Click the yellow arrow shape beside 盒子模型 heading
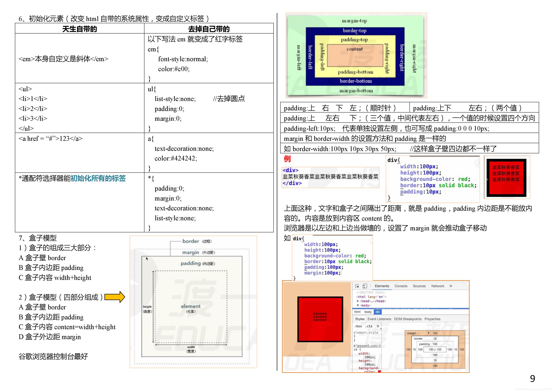This screenshot has height=392, width=554. pos(115,297)
